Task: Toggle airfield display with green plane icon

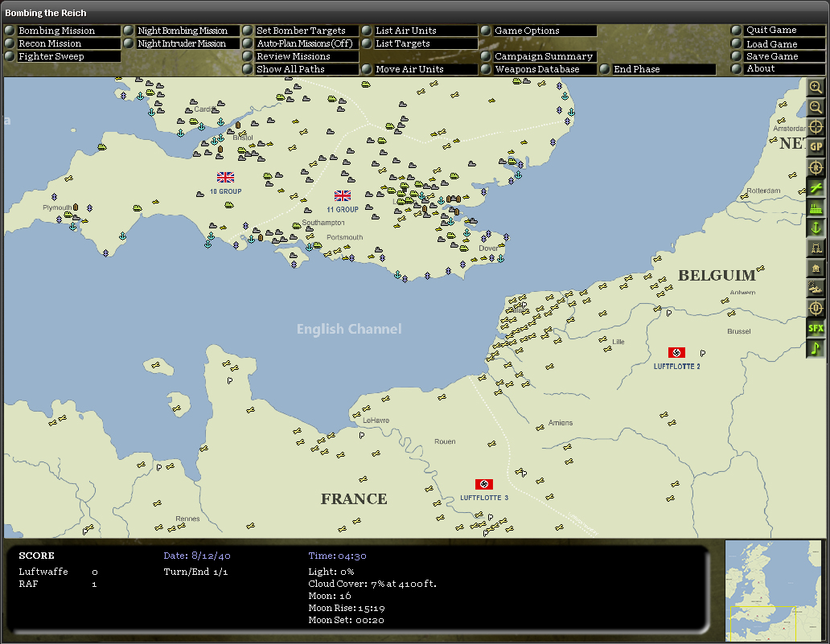Action: [x=816, y=188]
